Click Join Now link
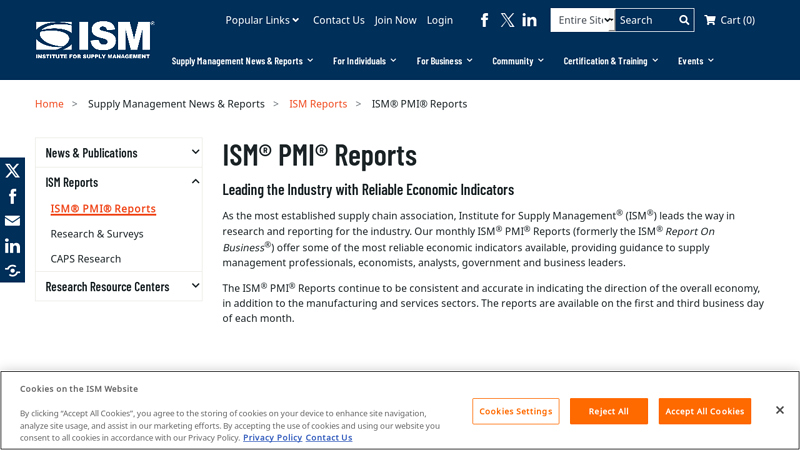 (395, 20)
